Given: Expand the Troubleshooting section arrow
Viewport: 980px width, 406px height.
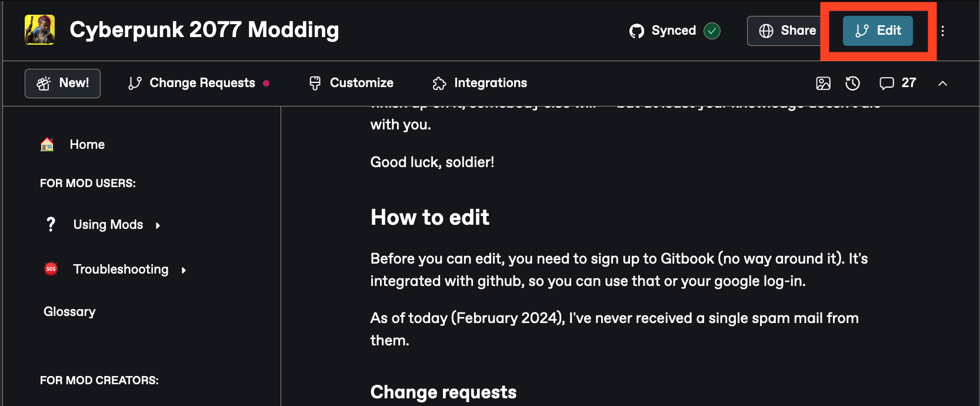Looking at the screenshot, I should tap(184, 270).
